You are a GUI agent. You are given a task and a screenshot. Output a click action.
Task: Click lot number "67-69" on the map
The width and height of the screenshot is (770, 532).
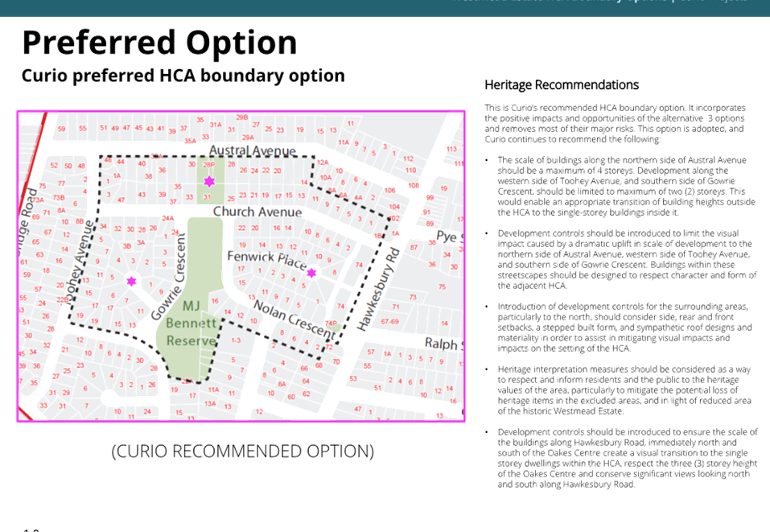(389, 321)
